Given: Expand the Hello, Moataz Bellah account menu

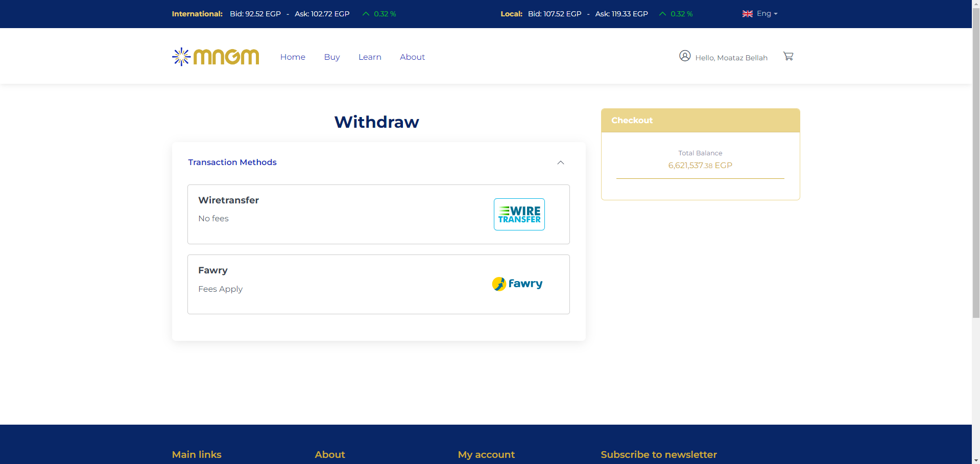Looking at the screenshot, I should 731,58.
